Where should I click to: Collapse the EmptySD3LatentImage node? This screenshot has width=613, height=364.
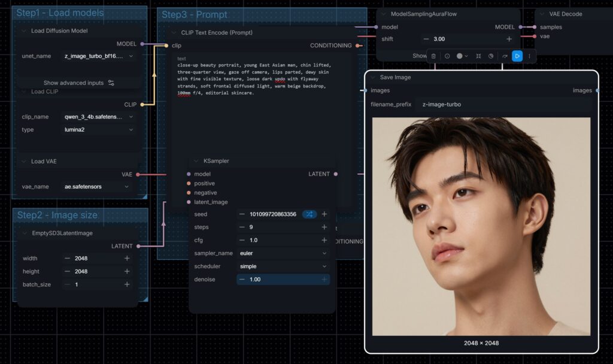pos(25,233)
